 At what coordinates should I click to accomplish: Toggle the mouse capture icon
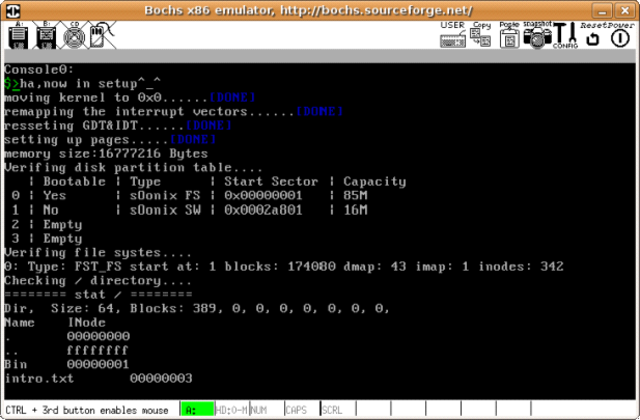click(101, 36)
